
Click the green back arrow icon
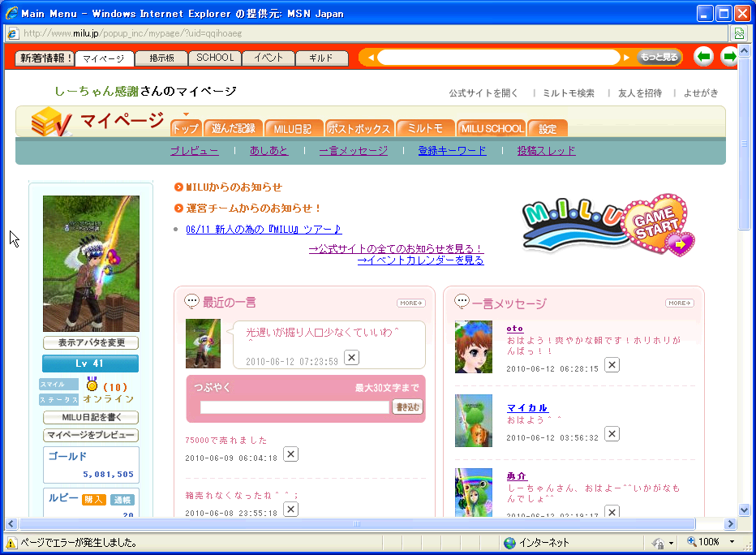(703, 57)
